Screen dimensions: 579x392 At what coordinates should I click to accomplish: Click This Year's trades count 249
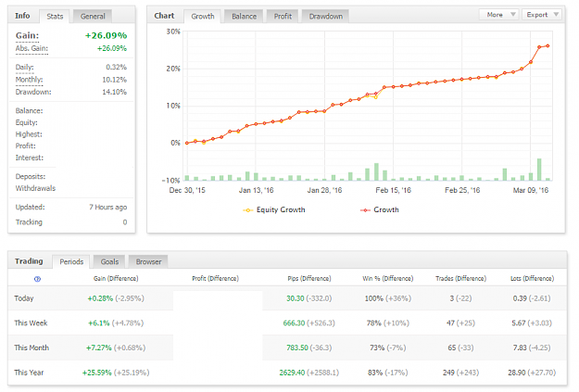click(448, 373)
